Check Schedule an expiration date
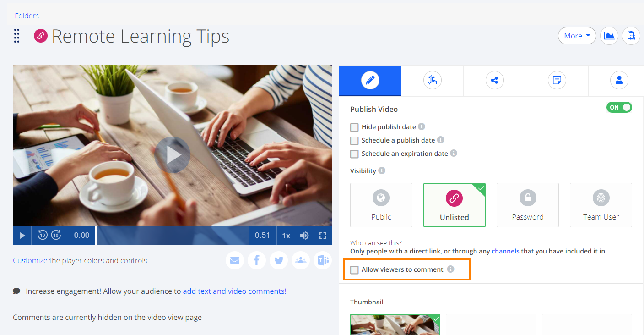Viewport: 644px width, 335px height. coord(354,154)
